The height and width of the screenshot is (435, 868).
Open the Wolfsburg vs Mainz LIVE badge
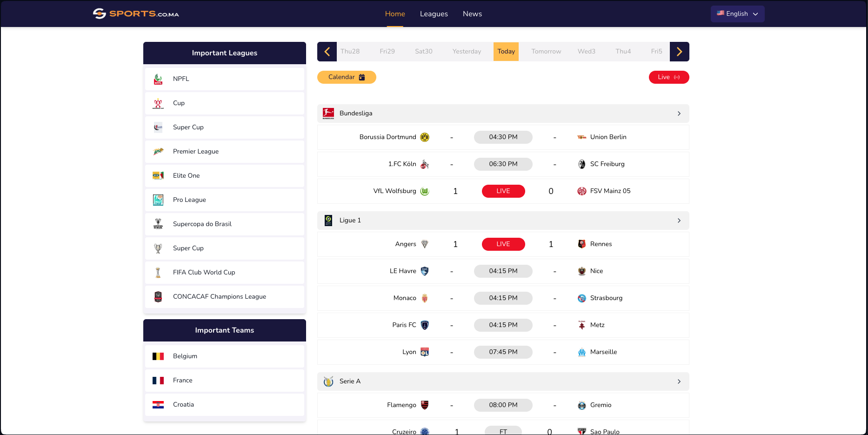pos(503,191)
